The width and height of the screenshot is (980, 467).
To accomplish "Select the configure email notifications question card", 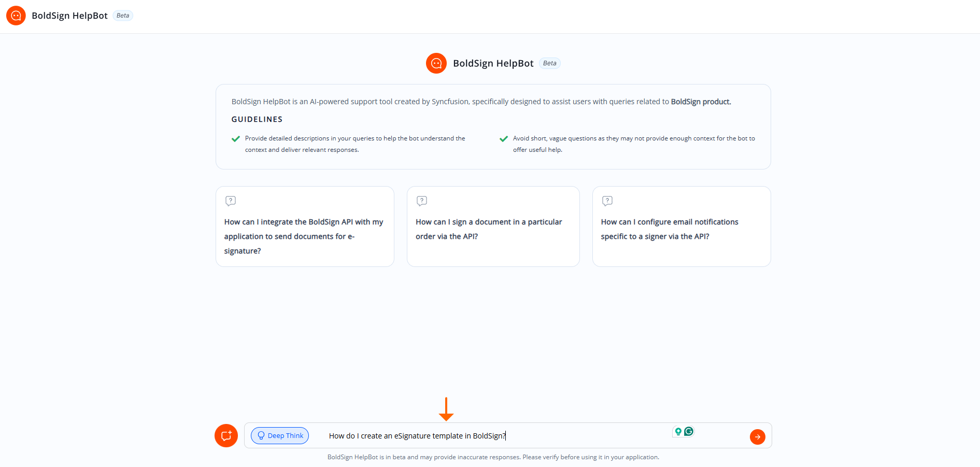I will tap(681, 227).
